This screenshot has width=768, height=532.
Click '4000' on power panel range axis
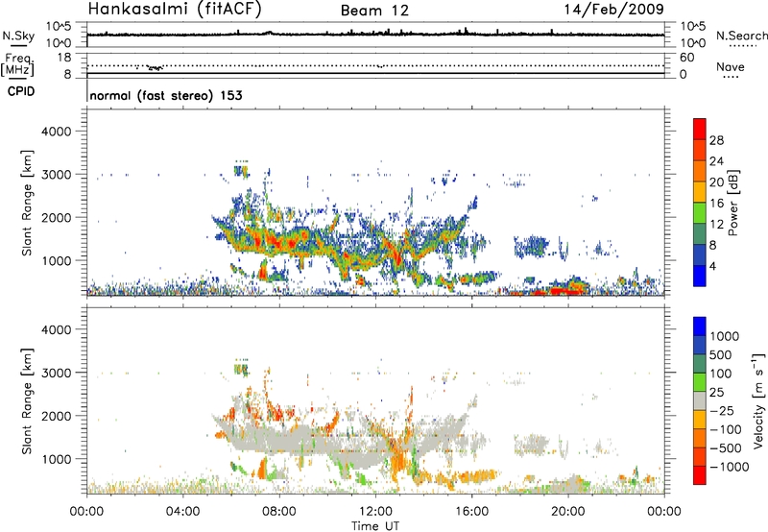pyautogui.click(x=56, y=132)
